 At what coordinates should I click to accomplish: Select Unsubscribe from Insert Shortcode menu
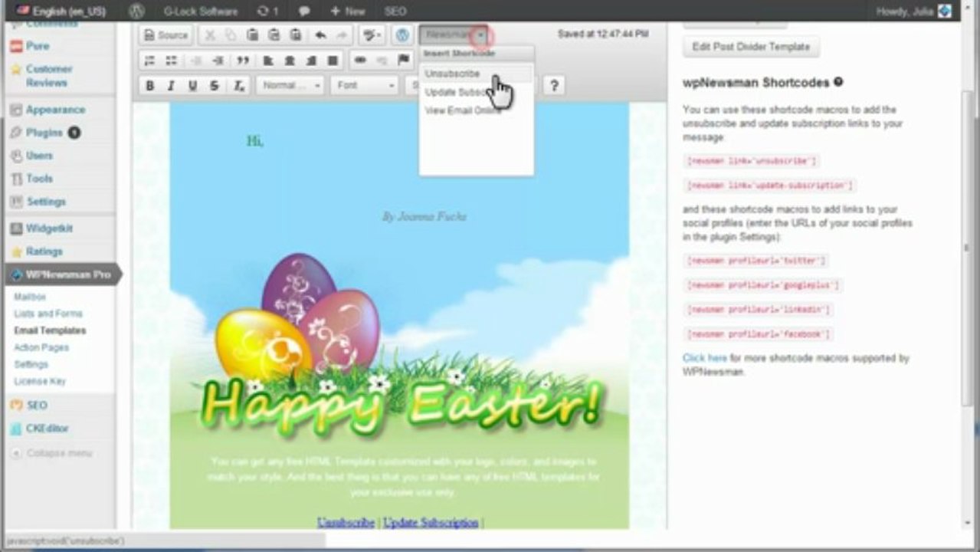476,74
